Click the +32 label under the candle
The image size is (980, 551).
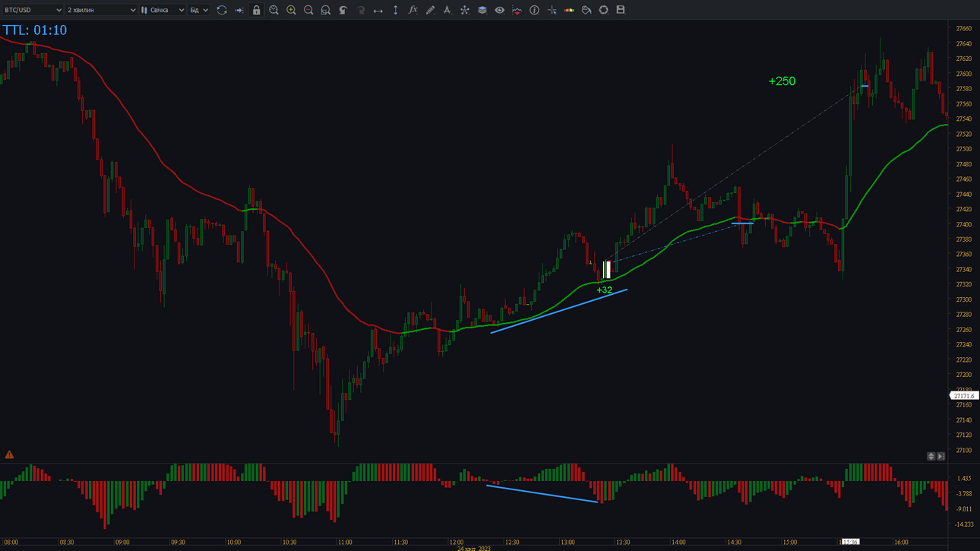click(x=604, y=290)
